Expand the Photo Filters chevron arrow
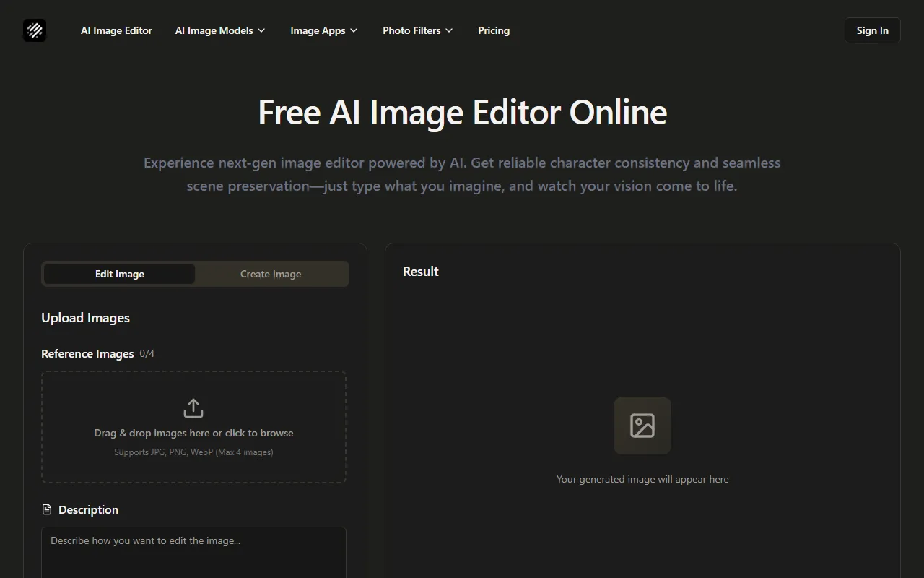Screen dimensions: 924x578 449,30
